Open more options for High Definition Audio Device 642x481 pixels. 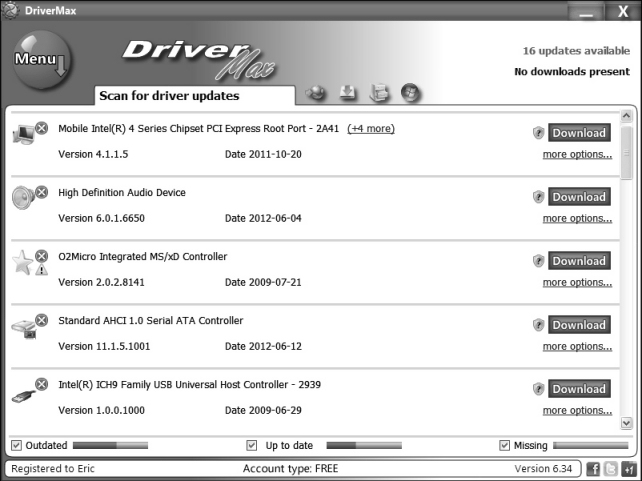577,219
